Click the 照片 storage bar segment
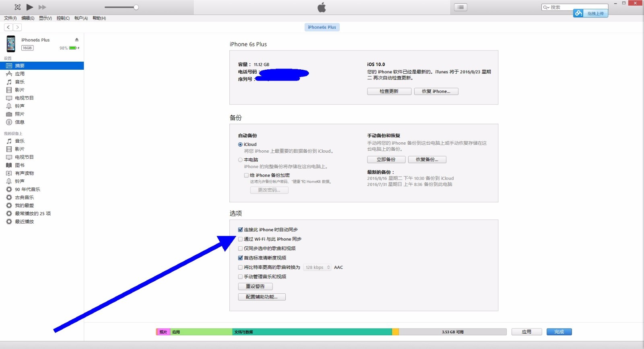 coord(163,332)
